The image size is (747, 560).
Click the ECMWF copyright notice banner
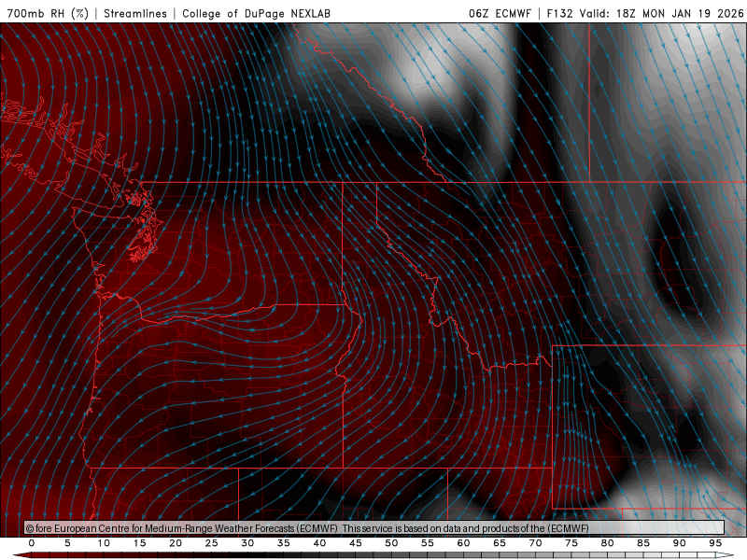pos(374,528)
